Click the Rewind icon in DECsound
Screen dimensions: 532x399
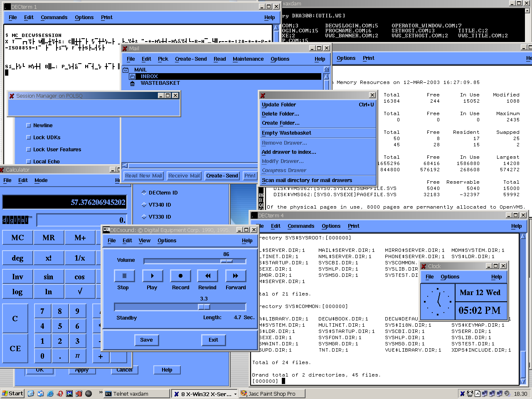pyautogui.click(x=208, y=276)
